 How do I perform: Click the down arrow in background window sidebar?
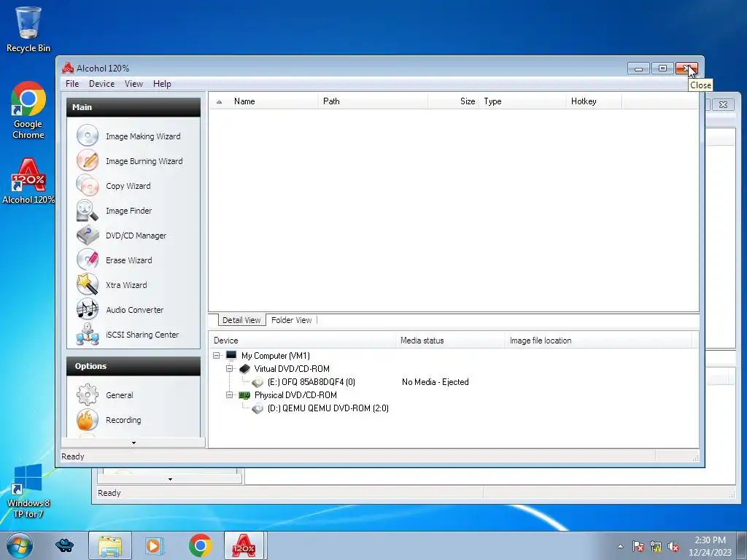(170, 479)
